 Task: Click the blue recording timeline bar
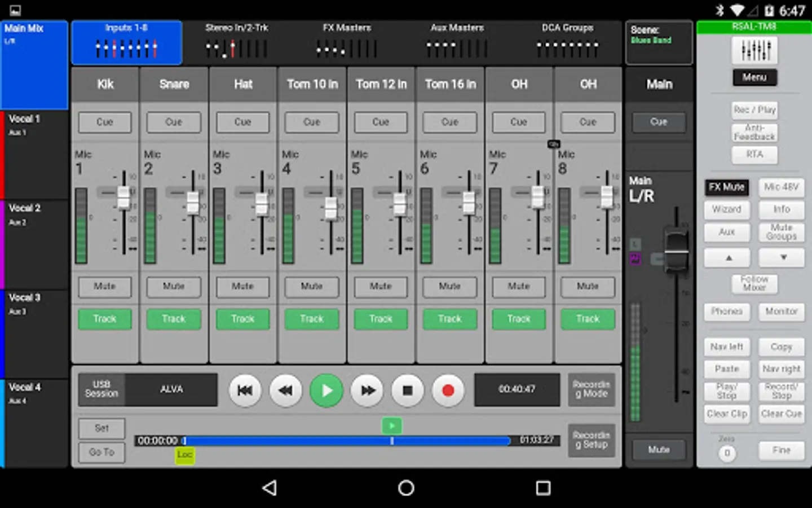click(347, 441)
